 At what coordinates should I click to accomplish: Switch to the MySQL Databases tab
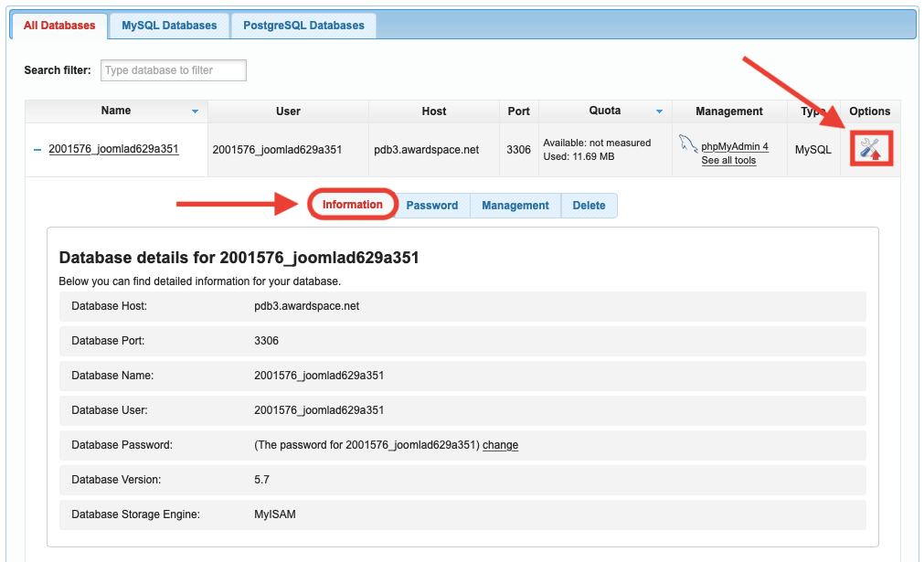(169, 26)
